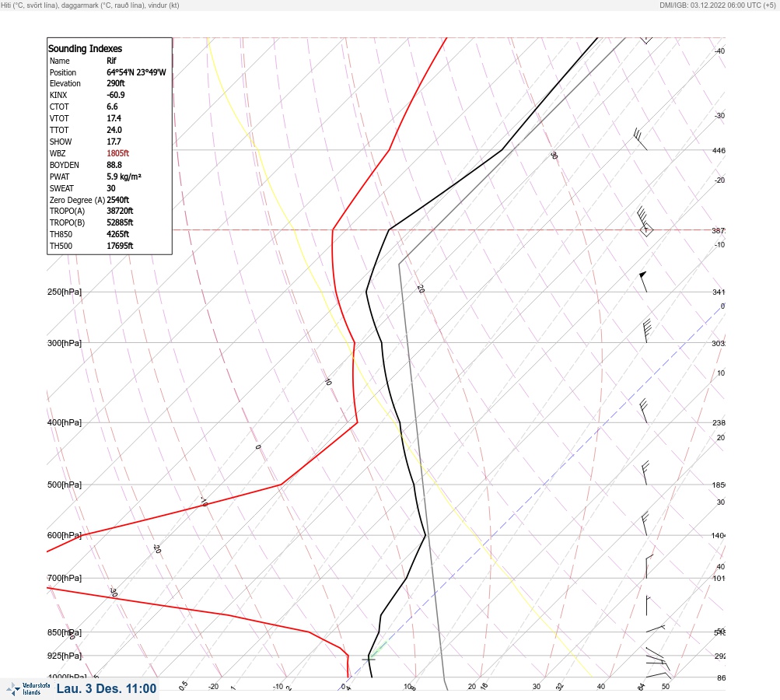Click the 850[hPa] pressure level label
This screenshot has height=700, width=780.
[x=65, y=633]
